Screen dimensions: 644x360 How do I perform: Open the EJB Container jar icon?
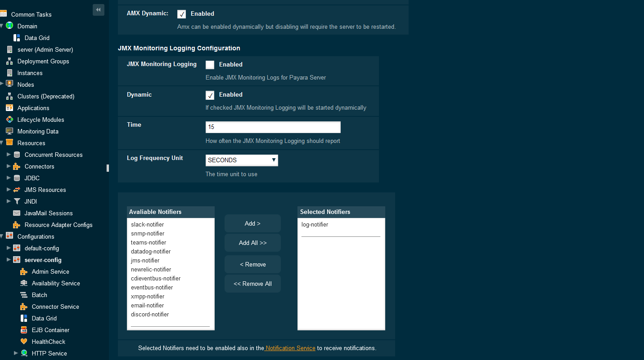pos(24,330)
